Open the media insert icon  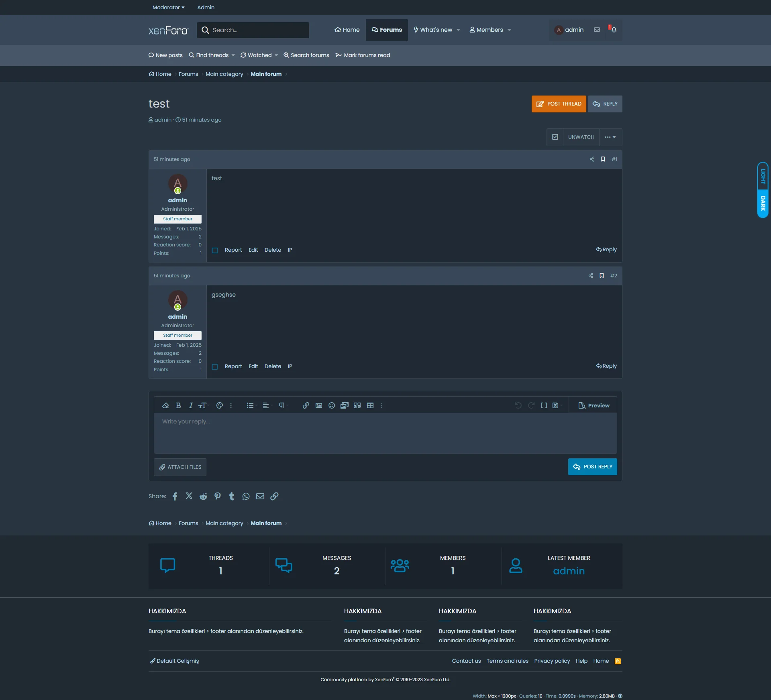click(x=345, y=405)
